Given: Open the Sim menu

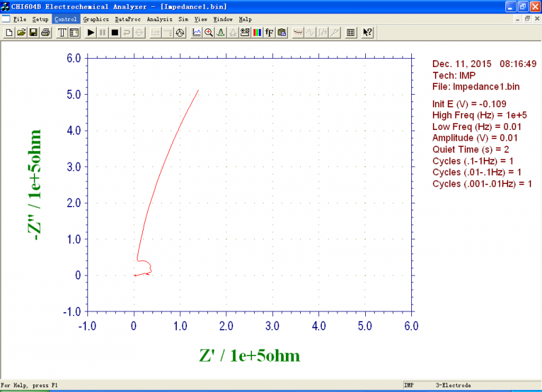Looking at the screenshot, I should tap(183, 20).
